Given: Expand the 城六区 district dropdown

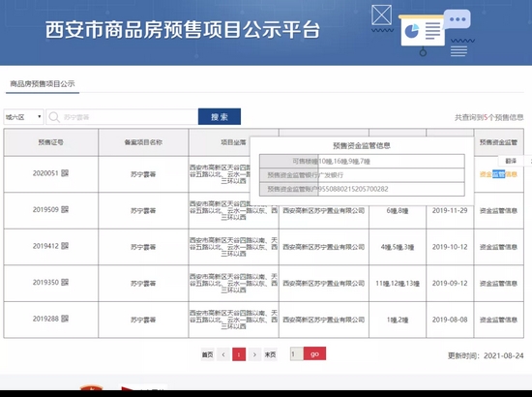Looking at the screenshot, I should coord(23,117).
